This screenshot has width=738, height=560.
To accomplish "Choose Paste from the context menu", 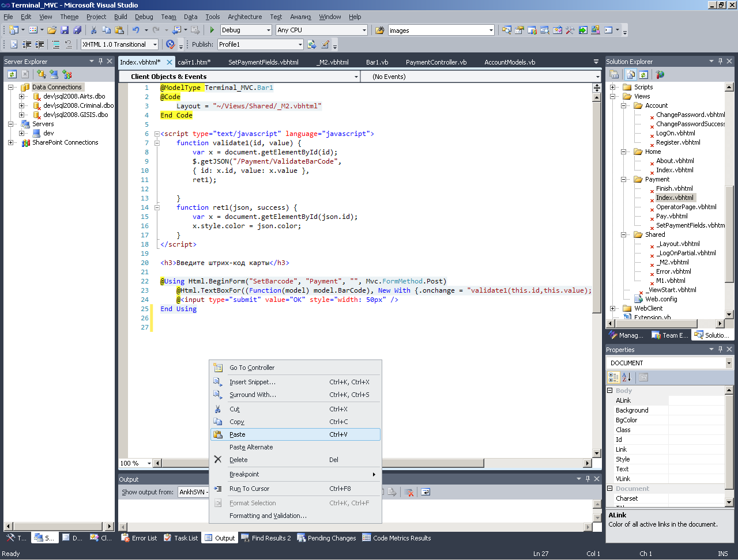I will 238,434.
